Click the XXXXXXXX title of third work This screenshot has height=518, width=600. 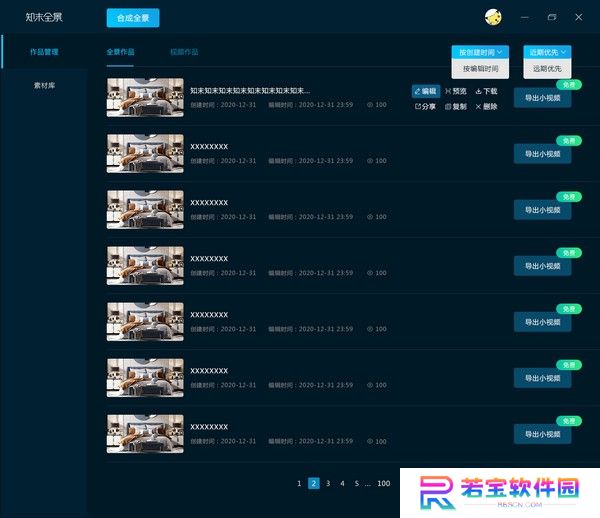(209, 203)
